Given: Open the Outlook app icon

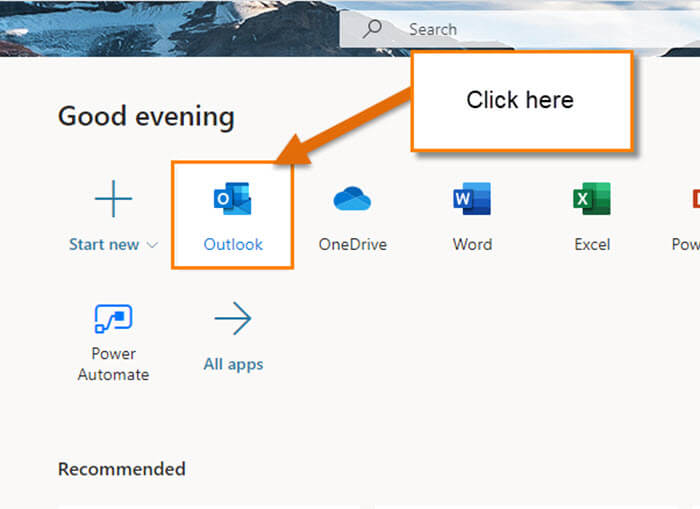Looking at the screenshot, I should point(233,199).
